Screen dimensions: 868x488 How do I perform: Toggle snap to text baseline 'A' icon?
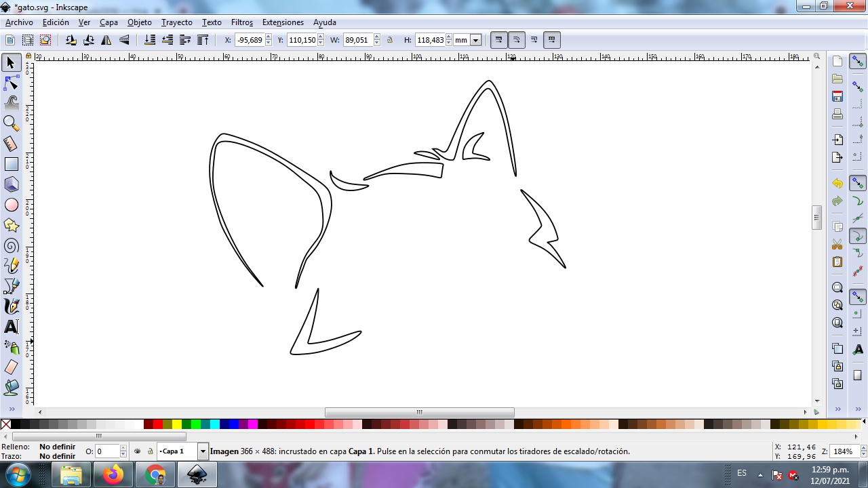859,349
